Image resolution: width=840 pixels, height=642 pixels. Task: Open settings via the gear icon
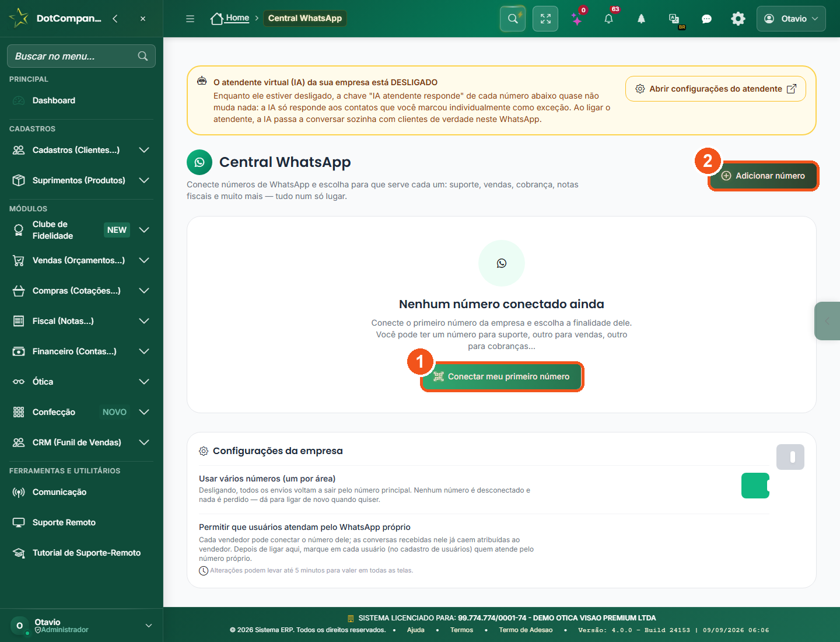click(x=738, y=19)
